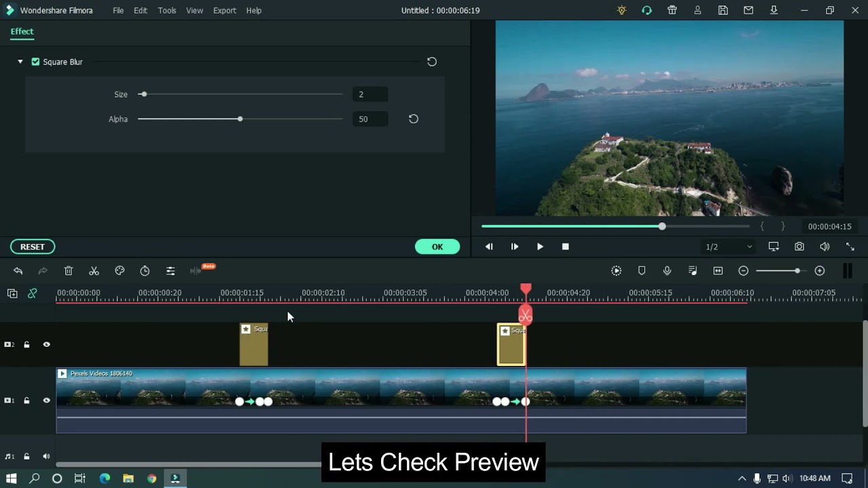Select the Effect tab
The width and height of the screenshot is (868, 488).
tap(22, 31)
